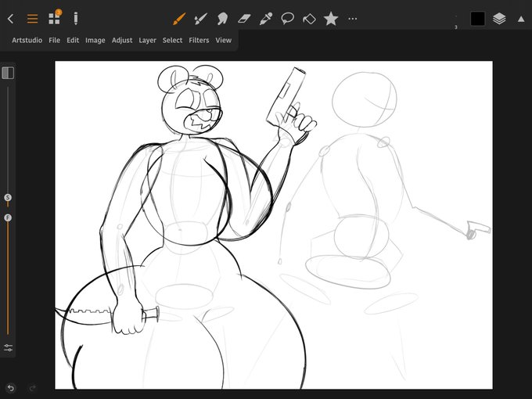Viewport: 532px width, 399px height.
Task: Select the Wet brush tool
Action: (200, 19)
